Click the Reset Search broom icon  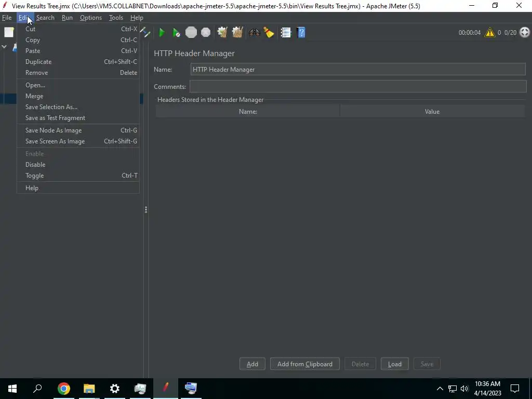(x=269, y=33)
